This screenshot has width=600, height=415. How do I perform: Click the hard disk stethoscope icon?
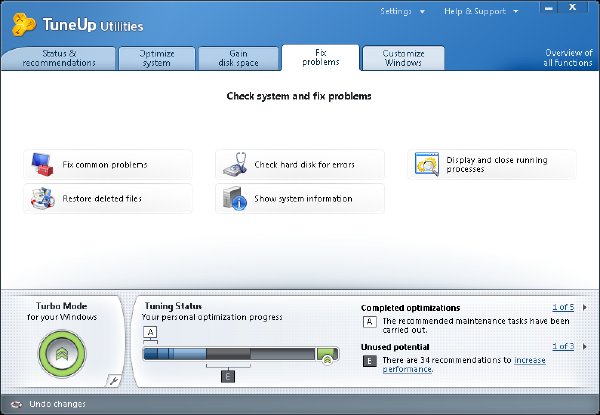[x=235, y=164]
